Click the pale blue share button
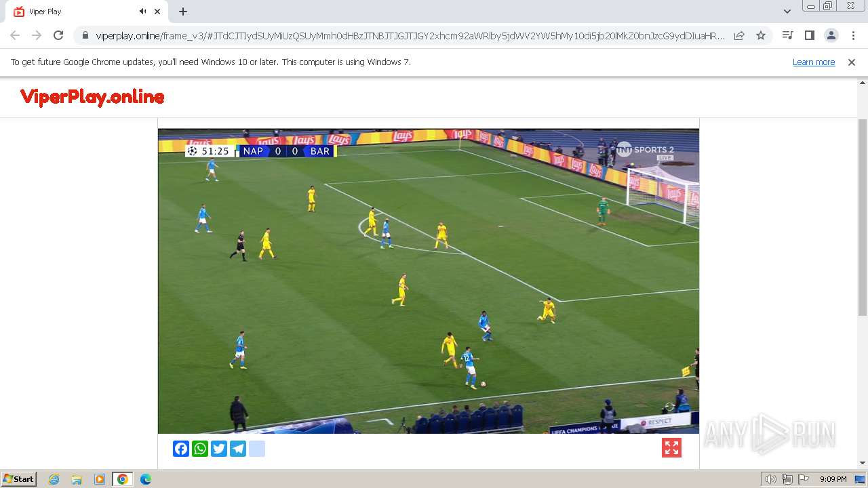 click(257, 449)
